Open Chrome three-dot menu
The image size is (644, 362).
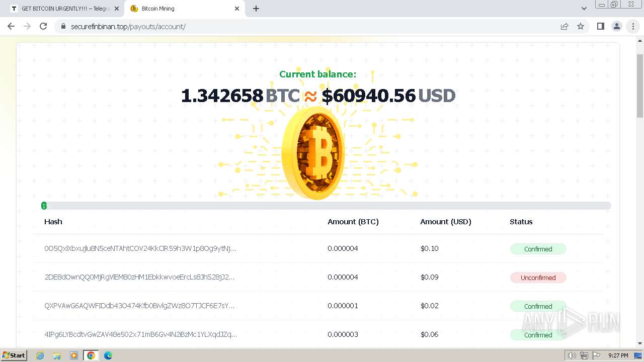(633, 26)
